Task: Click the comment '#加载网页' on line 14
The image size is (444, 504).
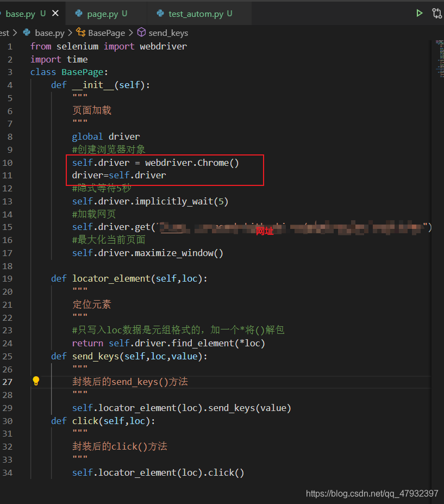Action: coord(94,214)
